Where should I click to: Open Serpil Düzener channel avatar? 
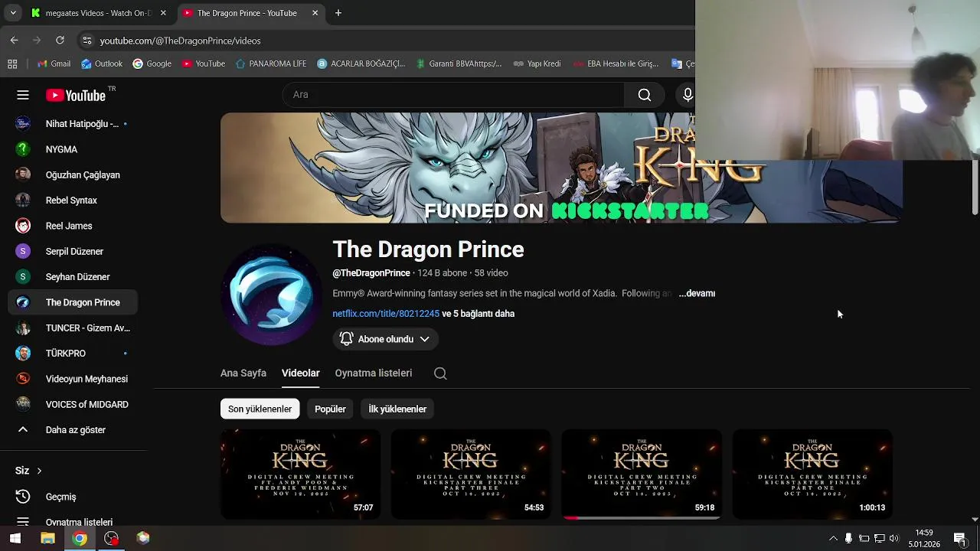tap(23, 251)
